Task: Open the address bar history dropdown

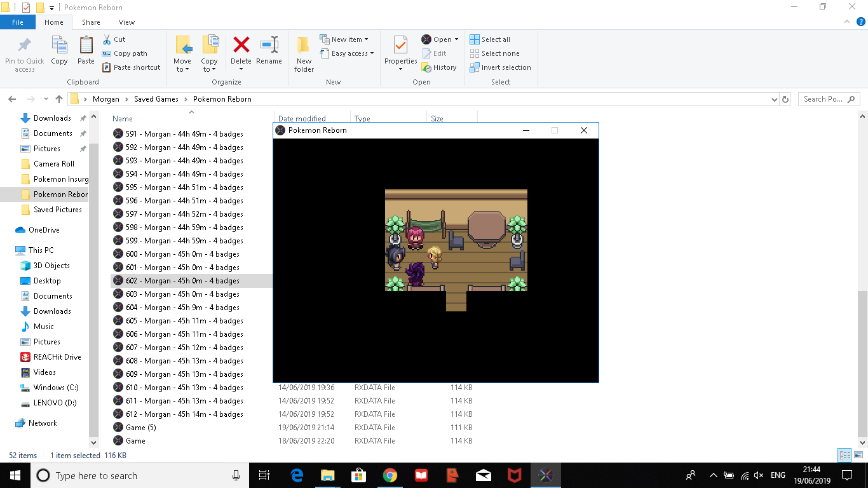Action: coord(774,99)
